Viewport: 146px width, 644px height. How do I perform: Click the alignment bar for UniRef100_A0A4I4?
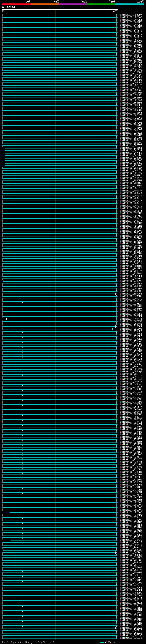tap(62, 319)
